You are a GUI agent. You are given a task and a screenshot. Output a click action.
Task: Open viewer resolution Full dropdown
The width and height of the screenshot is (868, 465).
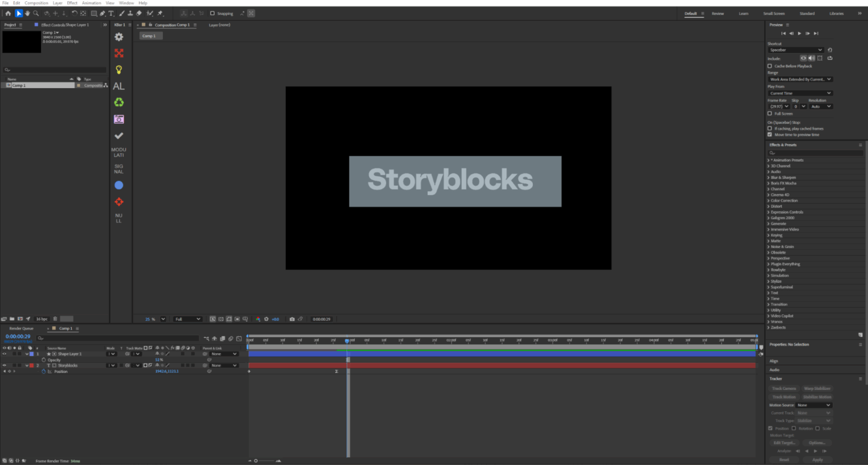[187, 319]
